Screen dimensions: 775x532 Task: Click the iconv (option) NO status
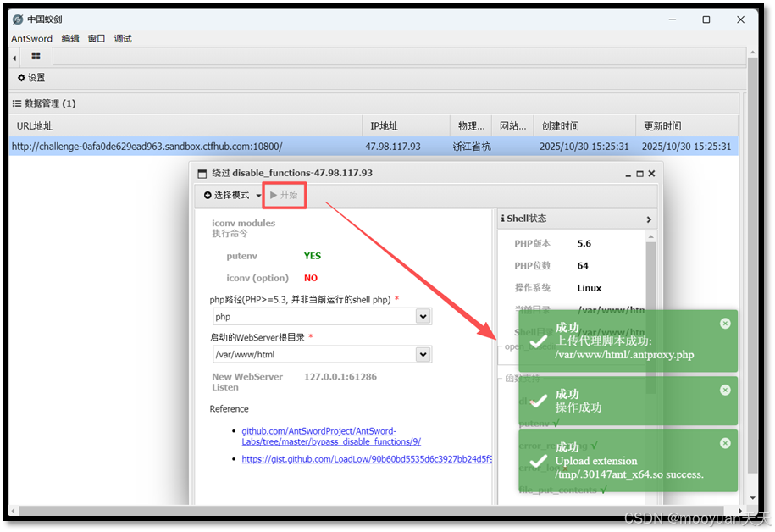point(311,279)
